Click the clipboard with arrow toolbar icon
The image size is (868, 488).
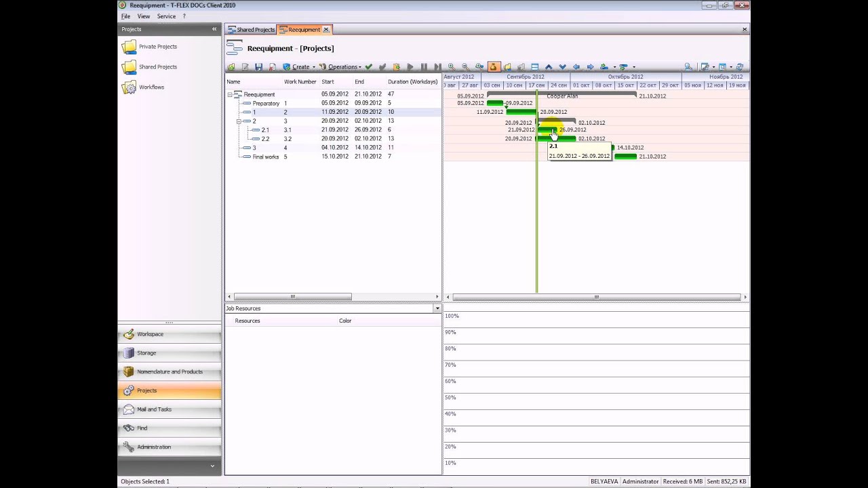(x=397, y=67)
